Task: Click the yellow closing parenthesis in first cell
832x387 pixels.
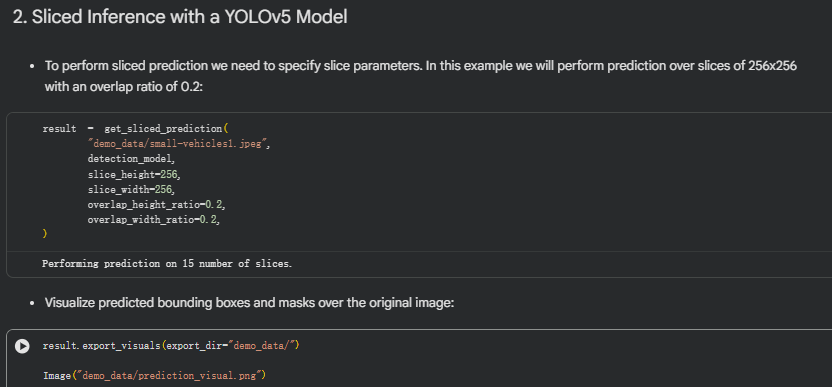Action: [x=45, y=234]
